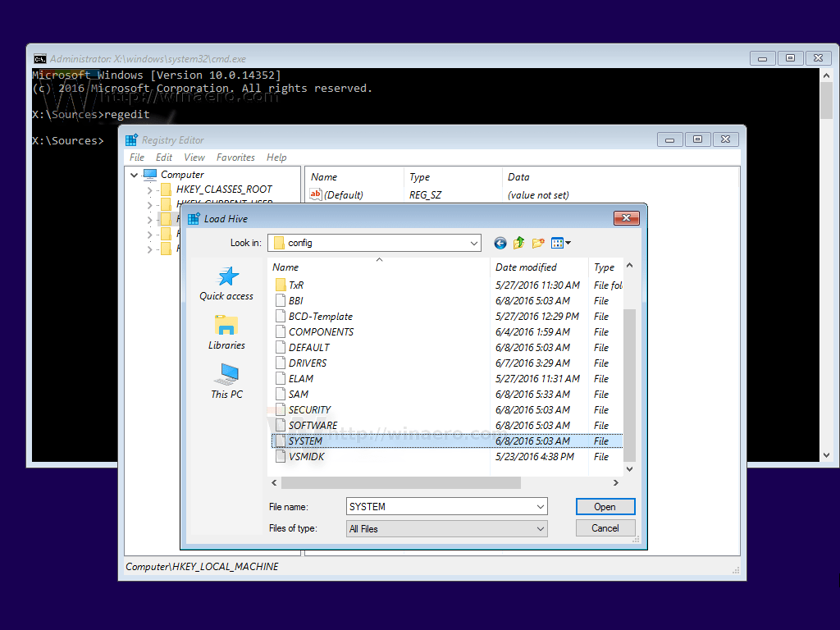
Task: Open the File menu in Registry Editor
Action: click(137, 157)
